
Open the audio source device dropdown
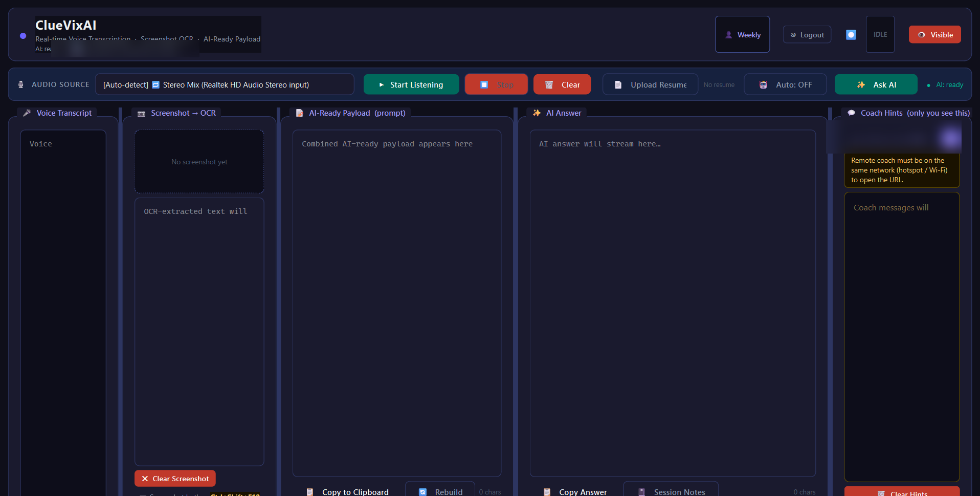(225, 84)
